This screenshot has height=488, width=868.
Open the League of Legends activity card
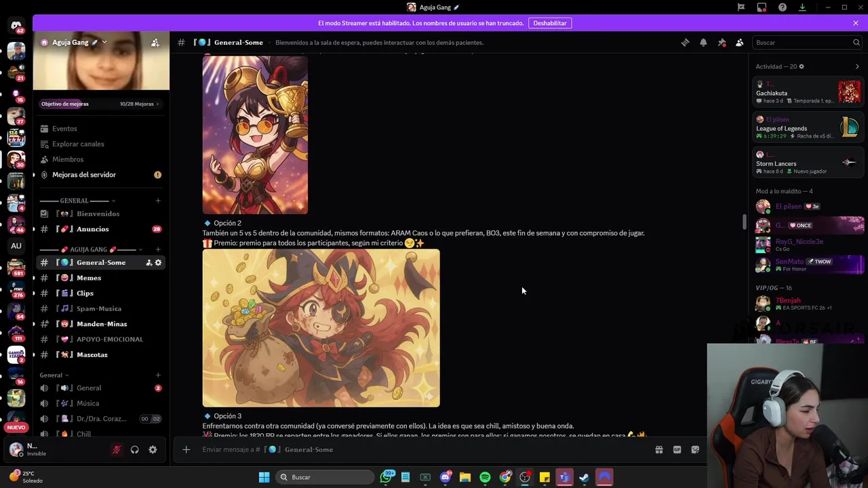click(x=808, y=127)
